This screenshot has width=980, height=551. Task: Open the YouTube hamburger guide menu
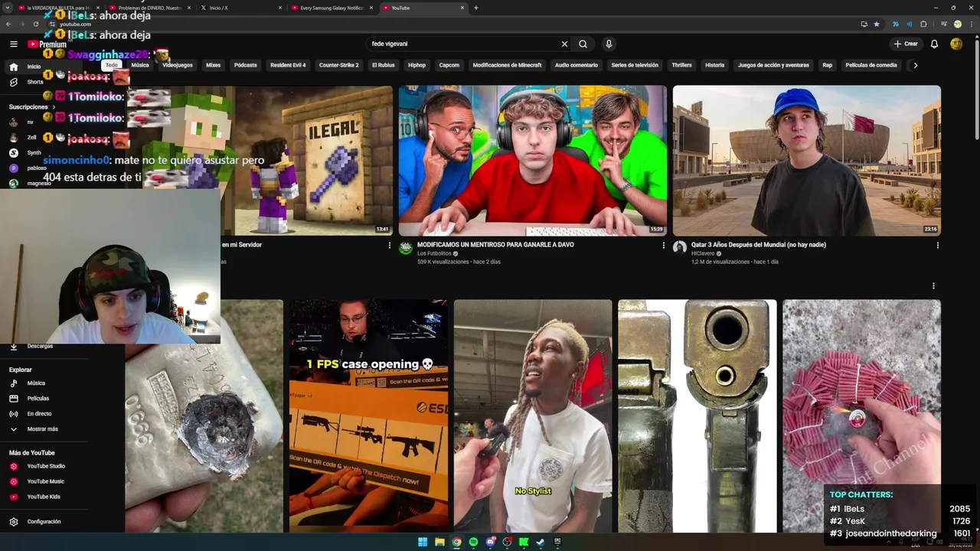tap(13, 44)
